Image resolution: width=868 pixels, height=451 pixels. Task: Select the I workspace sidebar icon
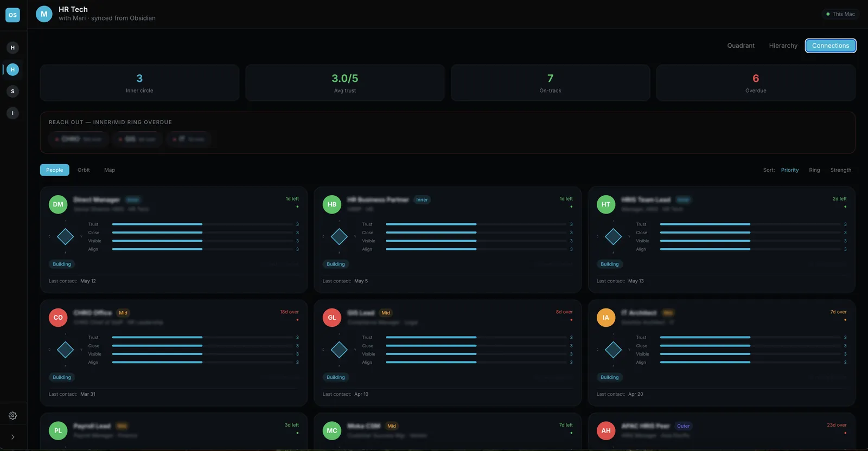point(12,113)
